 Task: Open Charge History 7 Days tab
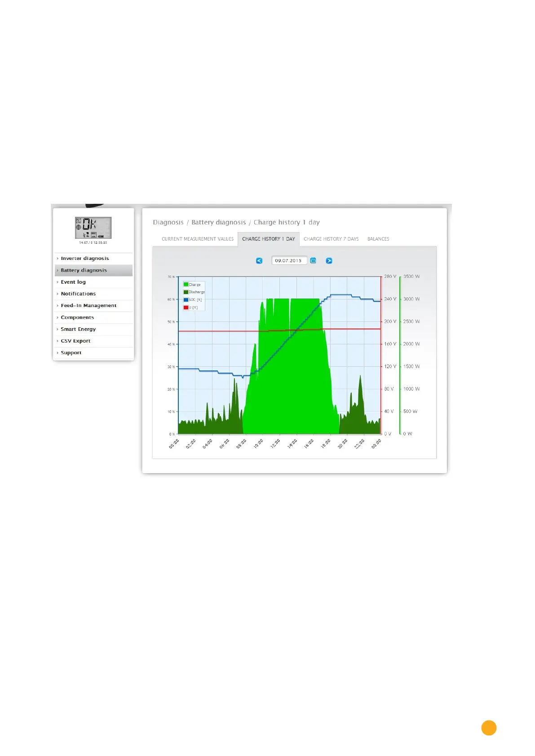331,239
